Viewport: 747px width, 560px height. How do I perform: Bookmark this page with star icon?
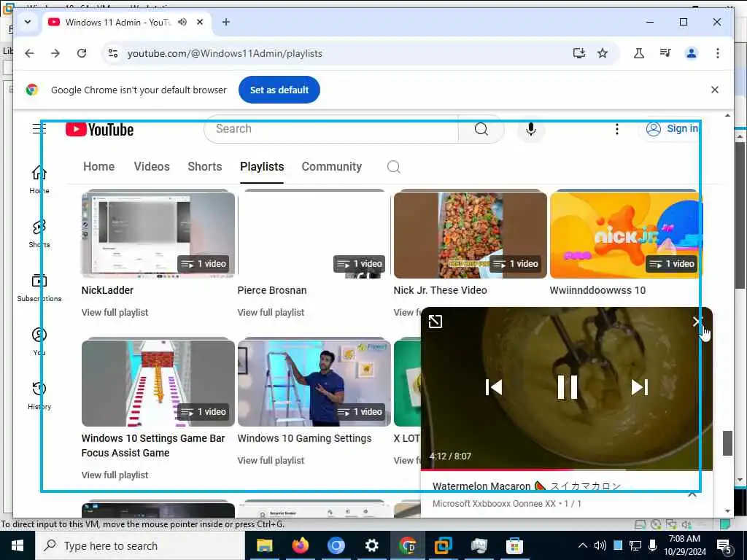(x=603, y=53)
